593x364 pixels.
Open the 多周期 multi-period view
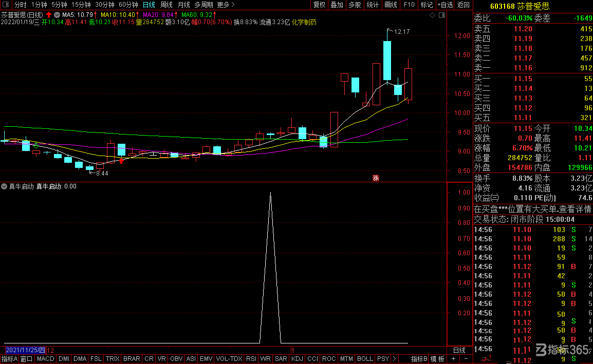coord(203,5)
